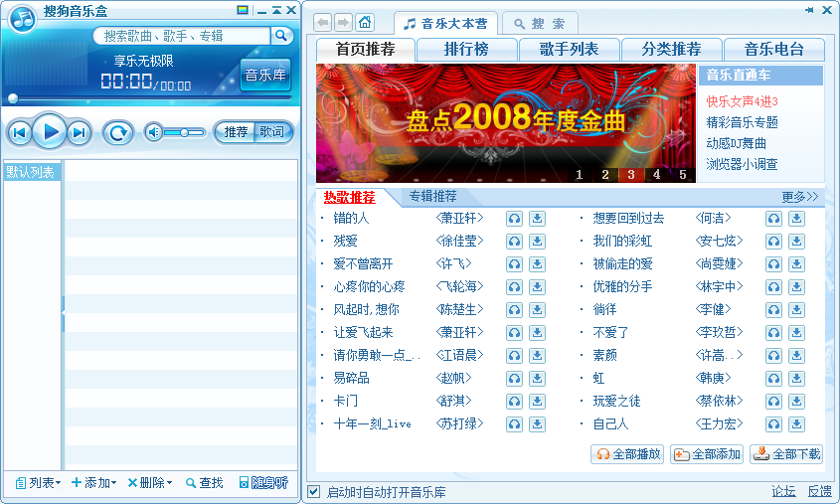Listen to 易碎品 by 赵帆
The width and height of the screenshot is (840, 504).
[x=514, y=379]
